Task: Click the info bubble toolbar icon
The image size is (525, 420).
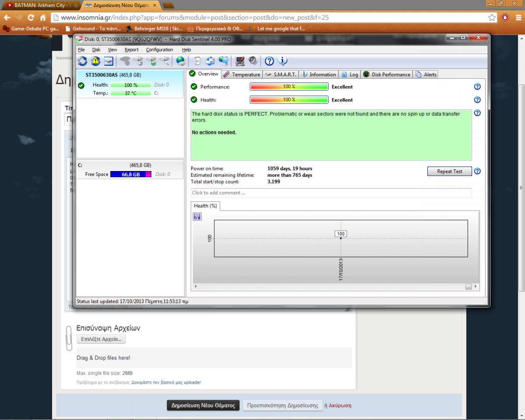Action: (283, 61)
